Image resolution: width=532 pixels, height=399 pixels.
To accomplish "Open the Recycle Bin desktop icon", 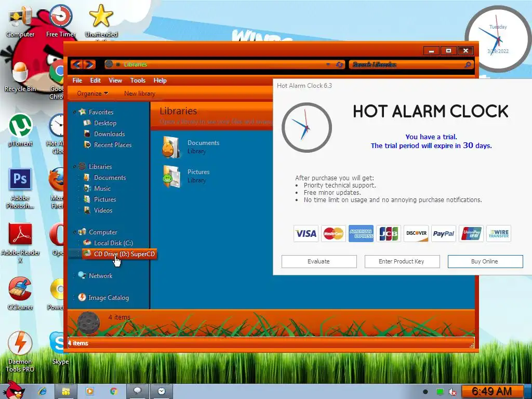I will 20,77.
